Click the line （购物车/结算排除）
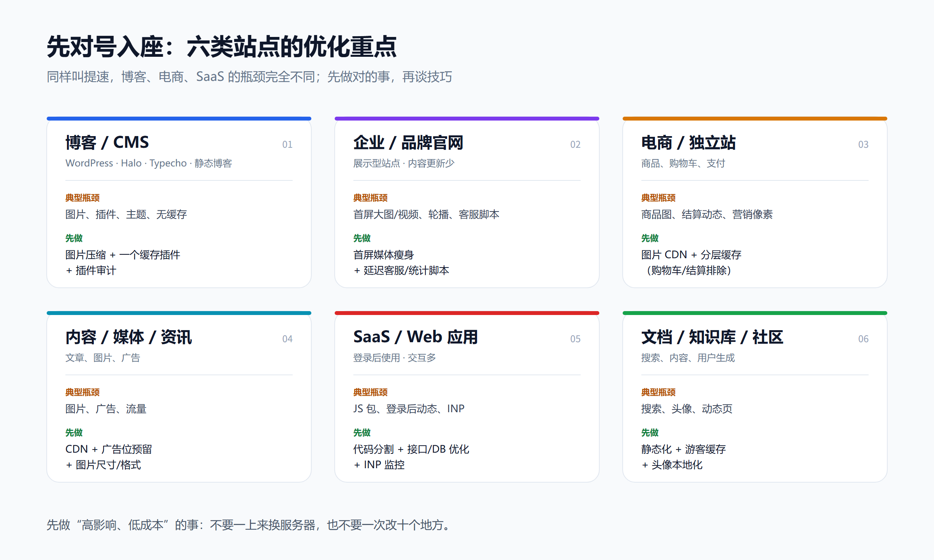 [x=688, y=270]
